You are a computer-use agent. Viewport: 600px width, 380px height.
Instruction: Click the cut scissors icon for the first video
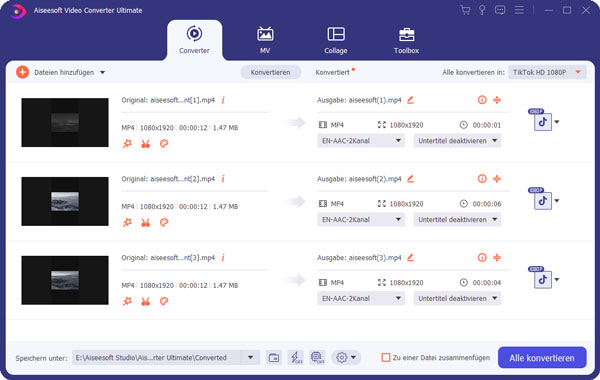[x=145, y=144]
